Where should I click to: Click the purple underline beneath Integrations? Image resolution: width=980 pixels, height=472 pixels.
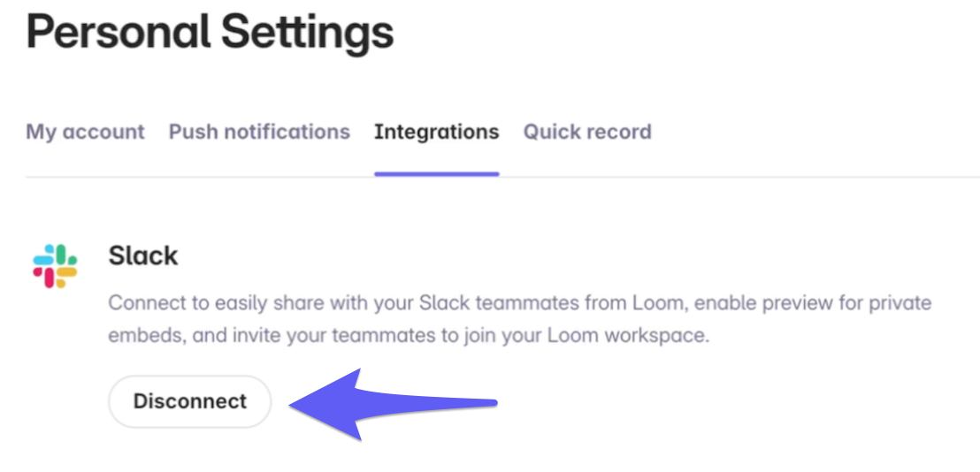436,173
